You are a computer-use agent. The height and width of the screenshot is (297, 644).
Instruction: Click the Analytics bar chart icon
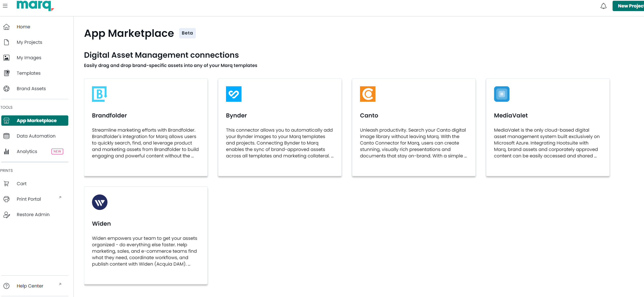(x=6, y=151)
